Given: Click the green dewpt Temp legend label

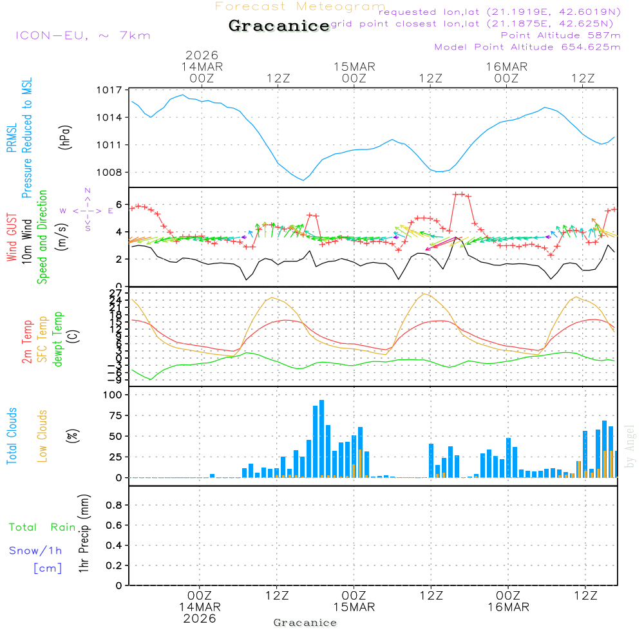Looking at the screenshot, I should coord(59,339).
